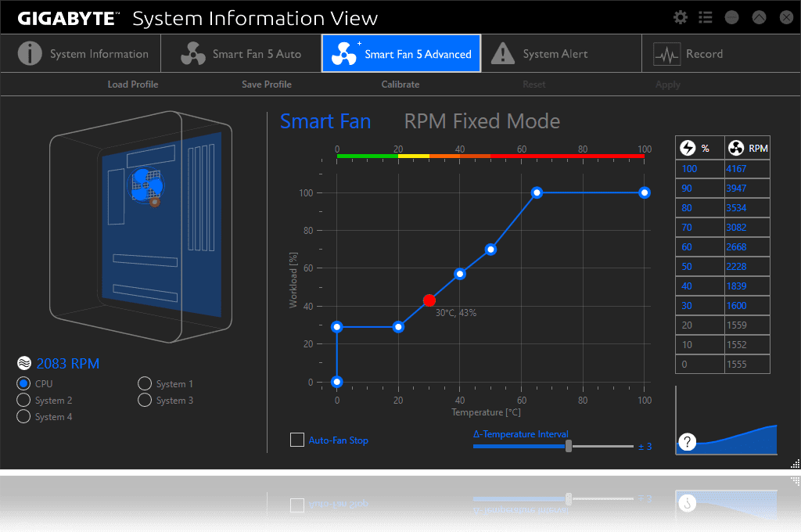
Task: Click the window resize grip corner
Action: click(x=795, y=463)
